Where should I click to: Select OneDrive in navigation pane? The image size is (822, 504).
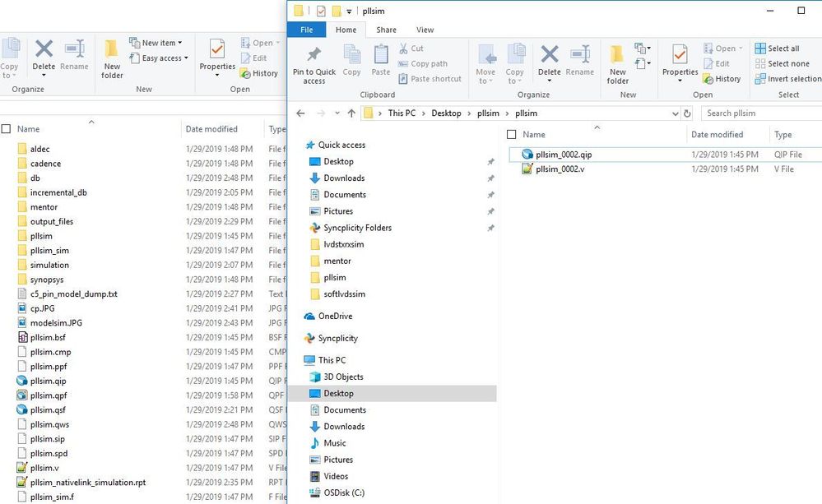point(336,316)
